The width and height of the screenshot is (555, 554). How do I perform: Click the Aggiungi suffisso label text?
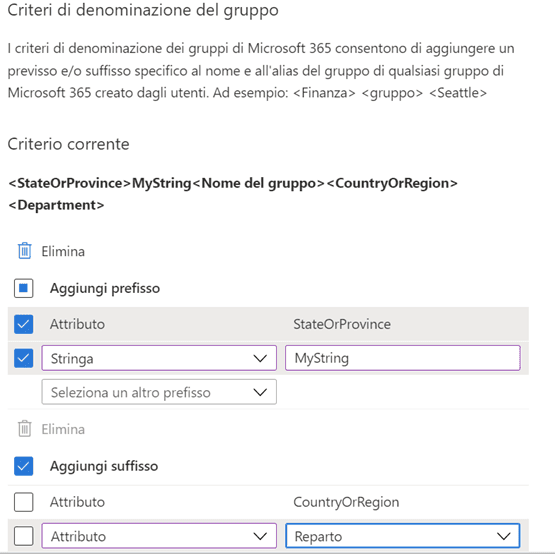pyautogui.click(x=104, y=466)
